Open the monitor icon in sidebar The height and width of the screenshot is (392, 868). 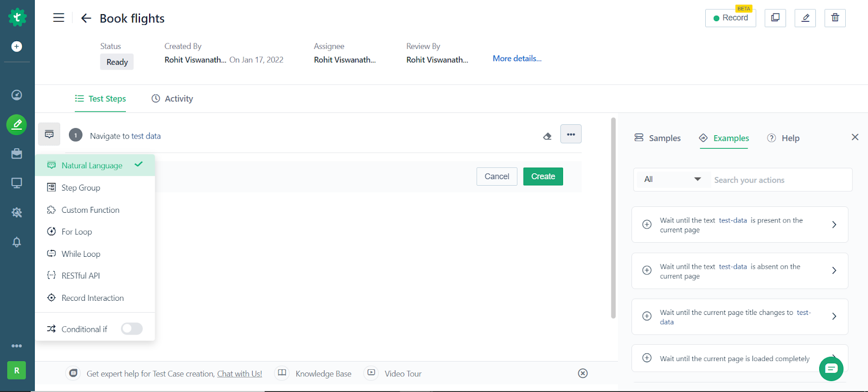pos(17,183)
